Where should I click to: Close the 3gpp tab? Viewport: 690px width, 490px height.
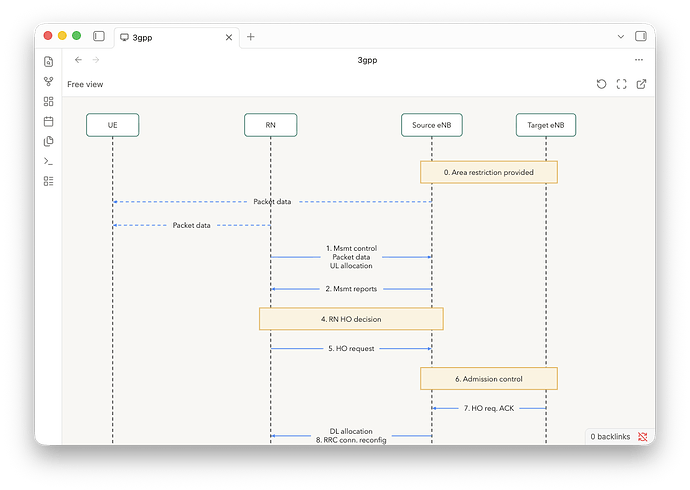pyautogui.click(x=229, y=37)
